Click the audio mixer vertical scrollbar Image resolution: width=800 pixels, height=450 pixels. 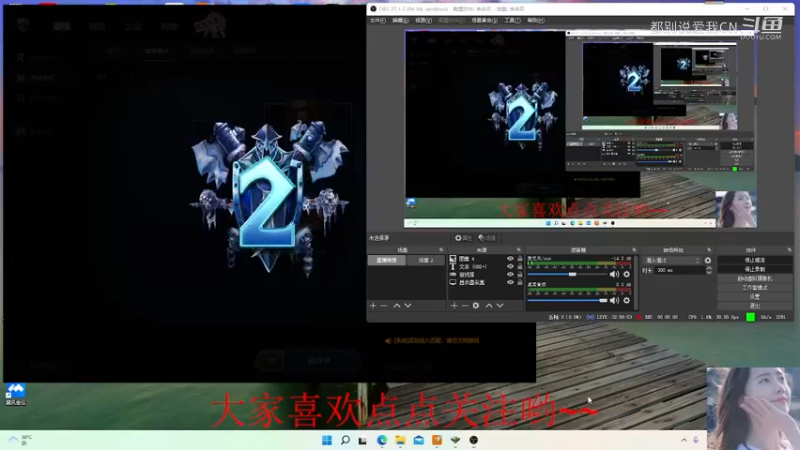(x=636, y=281)
